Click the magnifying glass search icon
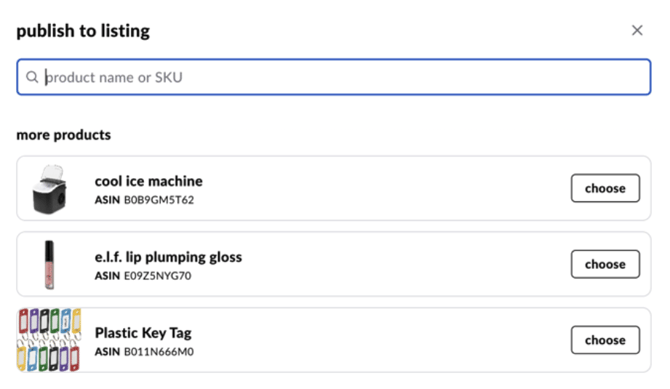The image size is (670, 389). [32, 77]
